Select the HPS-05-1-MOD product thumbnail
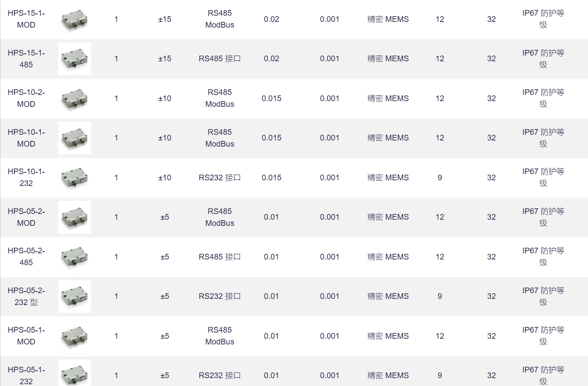This screenshot has height=386, width=588. point(74,336)
